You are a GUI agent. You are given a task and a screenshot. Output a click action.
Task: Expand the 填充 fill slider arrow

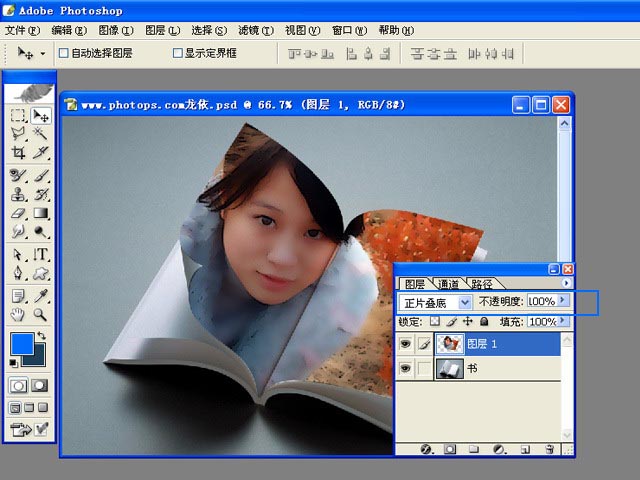(563, 322)
